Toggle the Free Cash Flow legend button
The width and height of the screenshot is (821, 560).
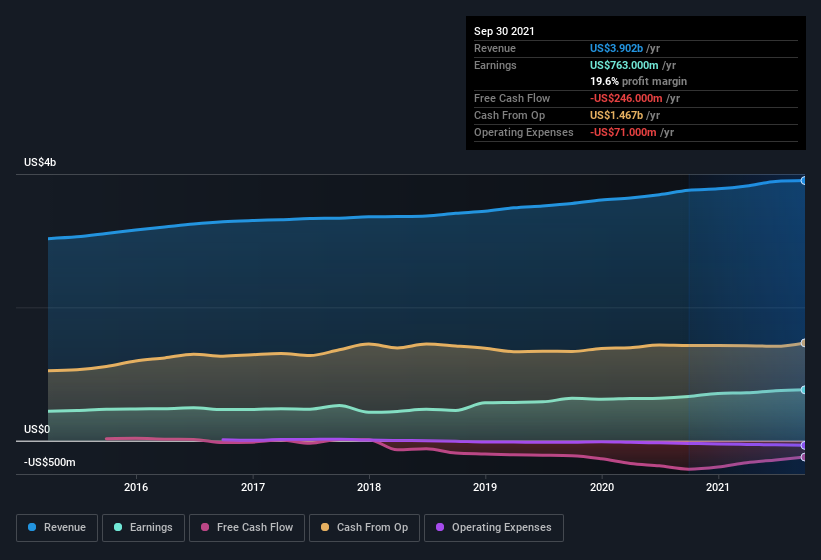pos(247,528)
